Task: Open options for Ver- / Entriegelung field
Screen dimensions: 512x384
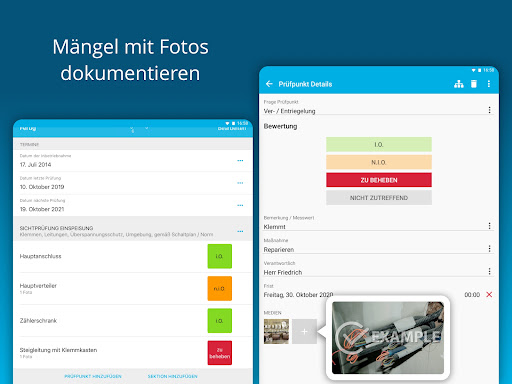Action: pyautogui.click(x=489, y=110)
